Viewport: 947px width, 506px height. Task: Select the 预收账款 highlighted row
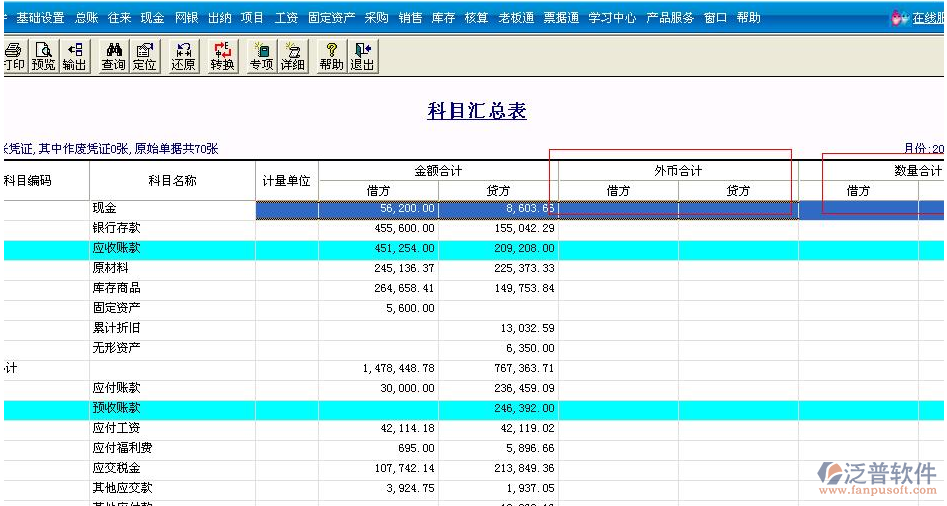(117, 409)
